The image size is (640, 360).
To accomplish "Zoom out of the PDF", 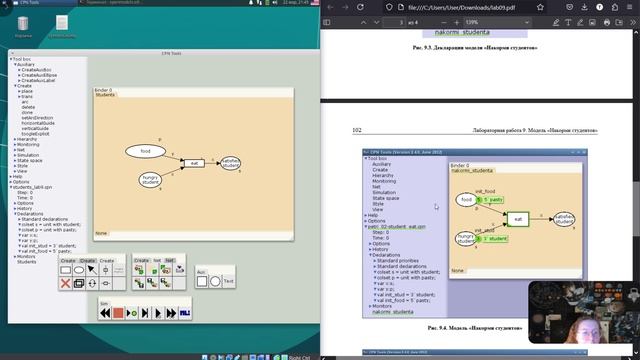I will (x=444, y=22).
